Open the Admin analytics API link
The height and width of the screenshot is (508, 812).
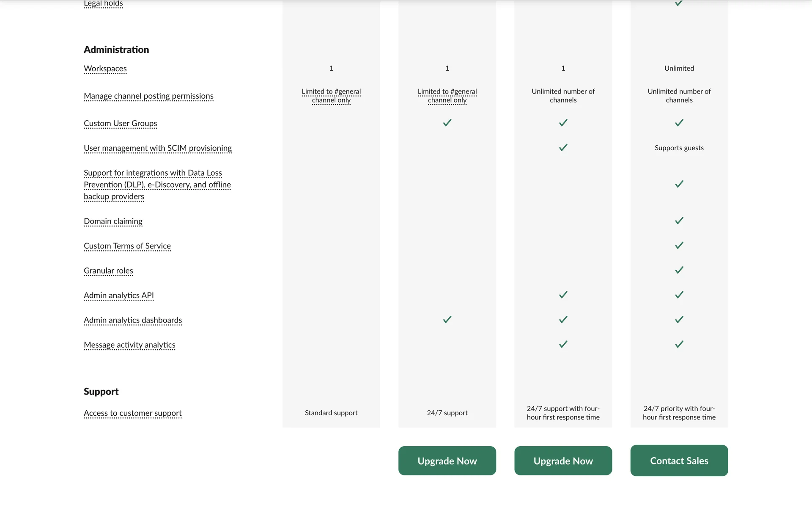click(119, 295)
